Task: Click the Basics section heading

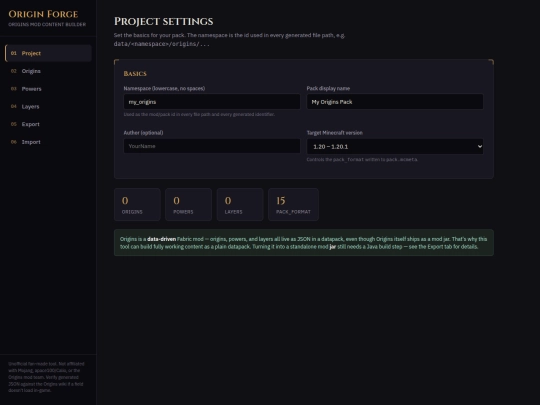Action: [135, 74]
